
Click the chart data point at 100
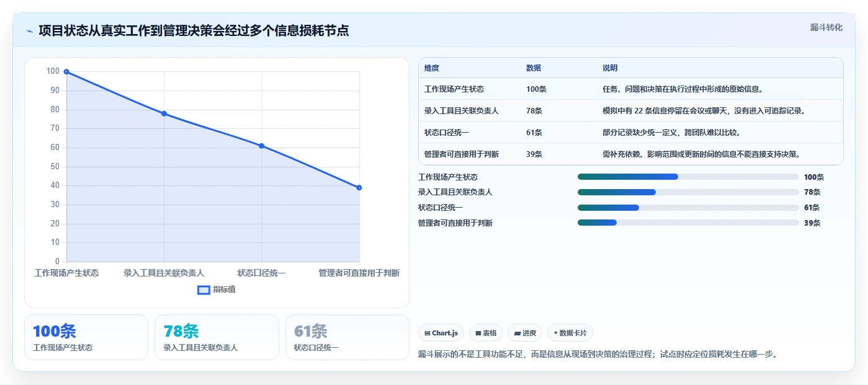coord(66,72)
